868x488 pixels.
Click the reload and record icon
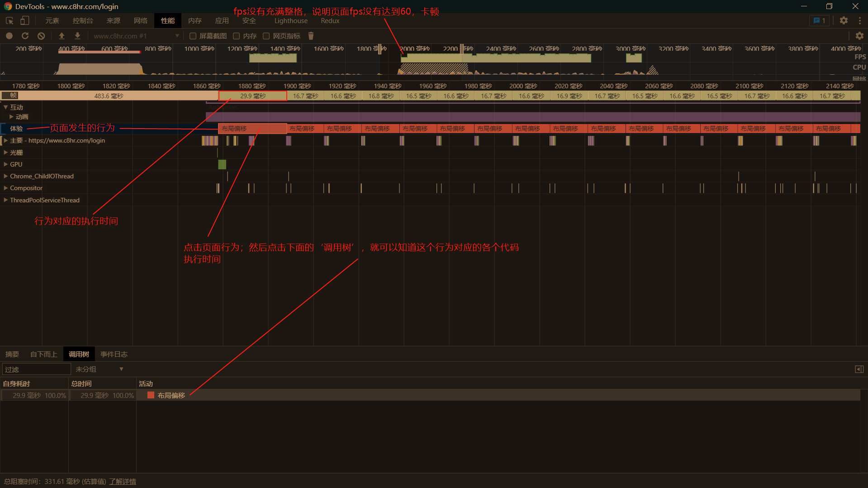[25, 36]
